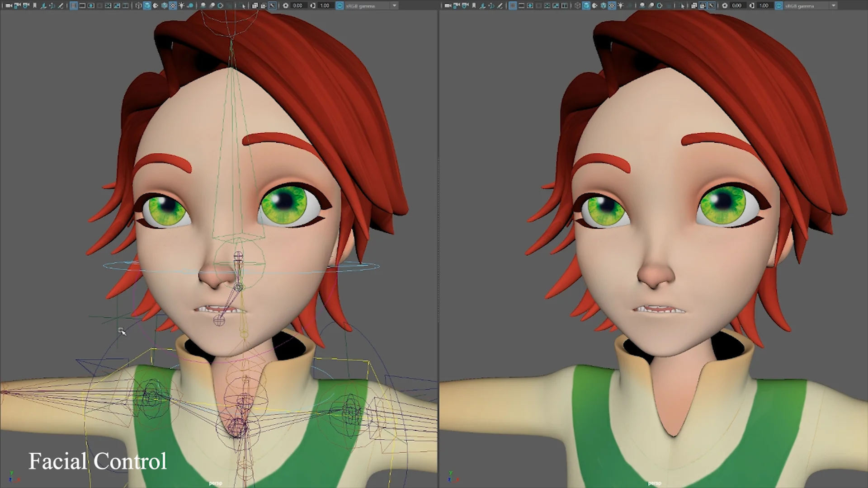Viewport: 868px width, 488px height.
Task: Toggle X-Ray Joints in left viewport toolbar
Action: click(x=272, y=5)
